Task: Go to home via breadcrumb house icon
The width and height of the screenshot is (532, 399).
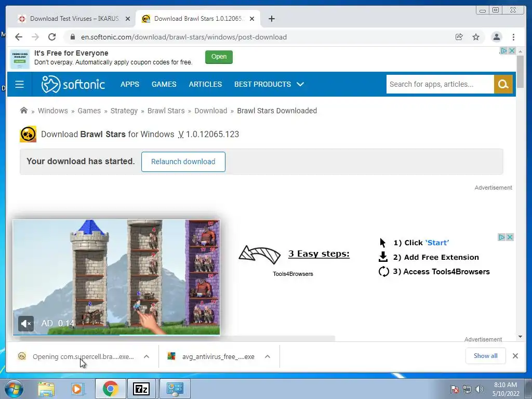Action: (24, 110)
